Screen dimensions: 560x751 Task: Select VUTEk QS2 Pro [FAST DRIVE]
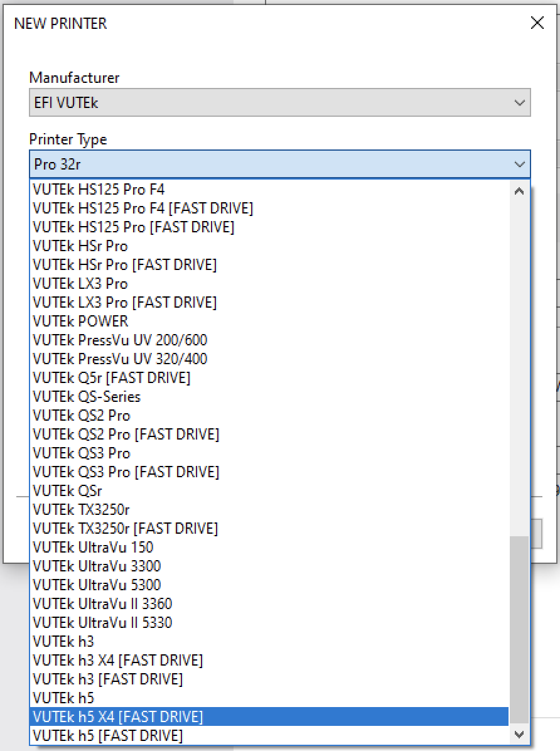click(x=270, y=435)
